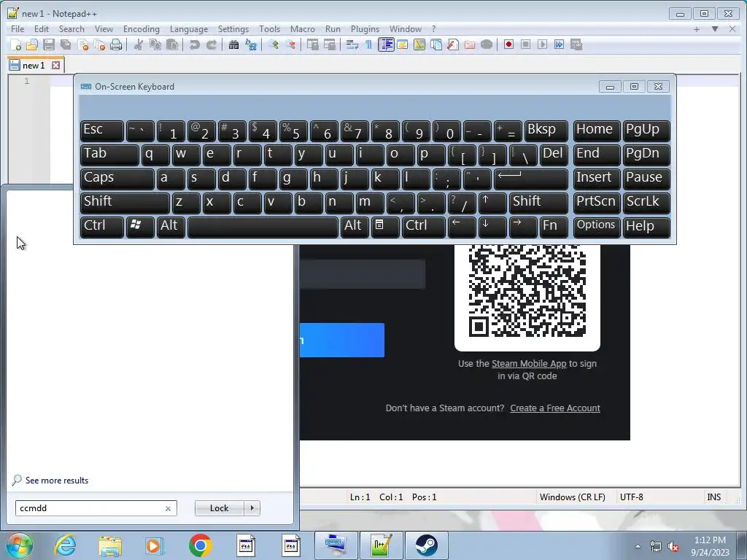Viewport: 747px width, 560px height.
Task: Click the Steam taskbar icon
Action: tap(426, 545)
